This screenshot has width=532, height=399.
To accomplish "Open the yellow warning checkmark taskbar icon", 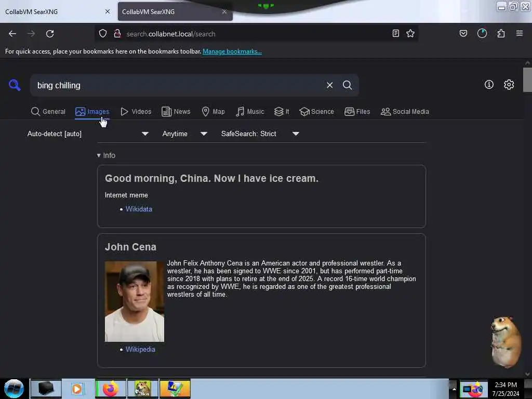I will pos(175,389).
